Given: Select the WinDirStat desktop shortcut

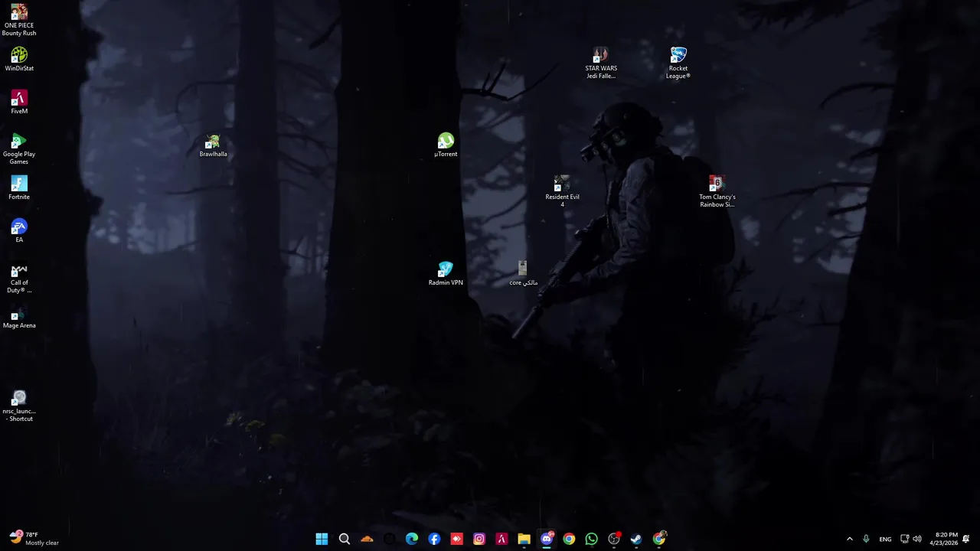Looking at the screenshot, I should pyautogui.click(x=19, y=60).
